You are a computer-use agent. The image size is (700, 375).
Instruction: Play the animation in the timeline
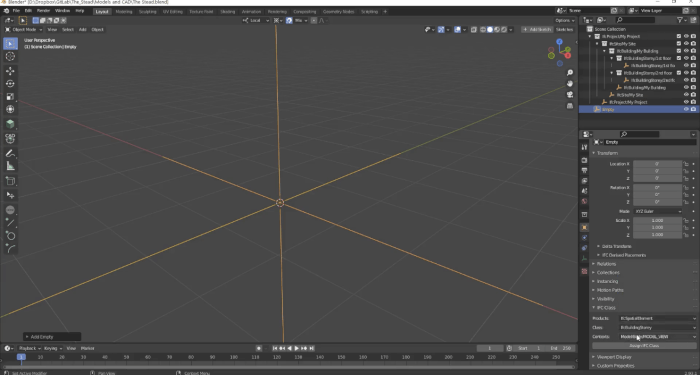point(296,348)
